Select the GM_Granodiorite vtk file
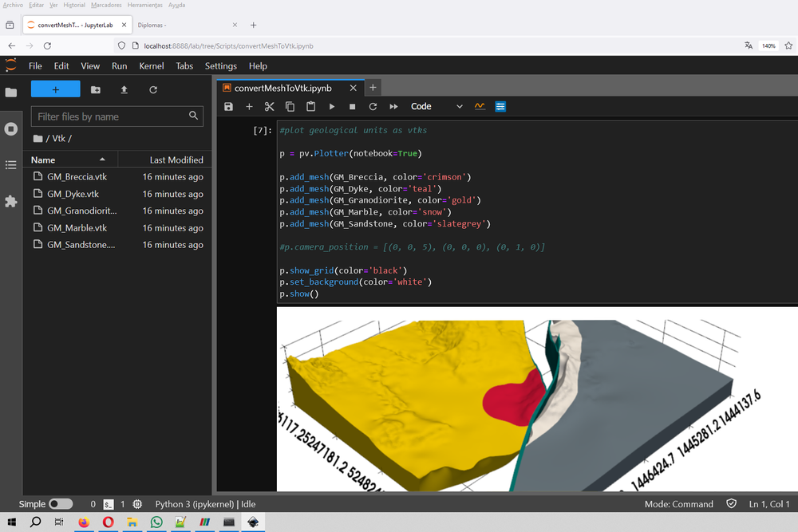Screen dimensions: 798x532 point(117,211)
